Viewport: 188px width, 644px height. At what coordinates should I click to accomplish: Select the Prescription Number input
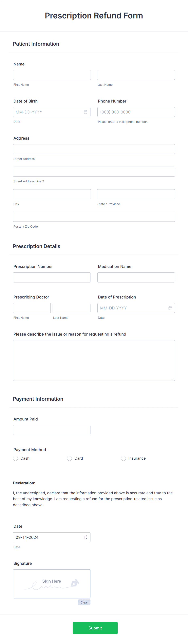52,277
